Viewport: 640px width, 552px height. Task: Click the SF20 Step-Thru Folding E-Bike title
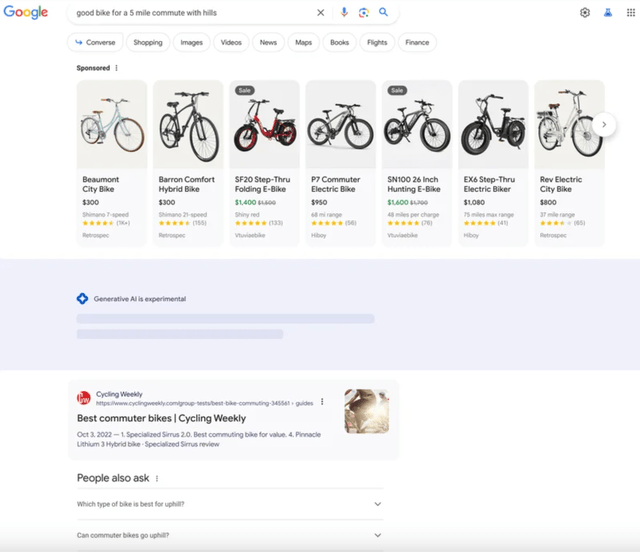pos(262,184)
